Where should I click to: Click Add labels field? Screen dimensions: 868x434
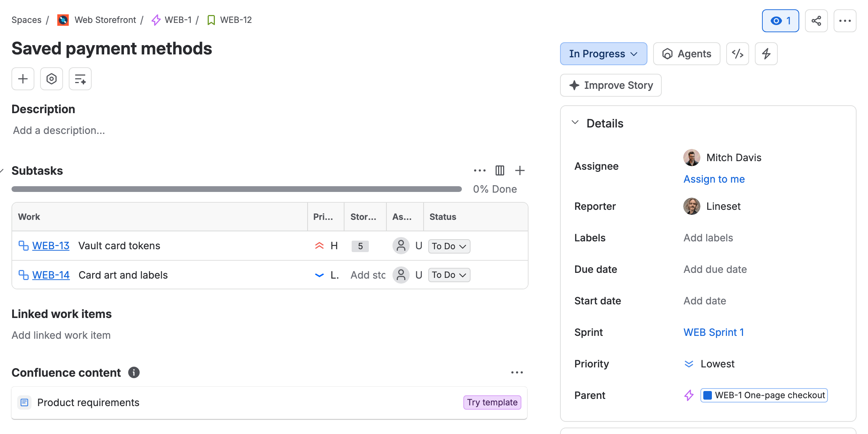(x=708, y=238)
